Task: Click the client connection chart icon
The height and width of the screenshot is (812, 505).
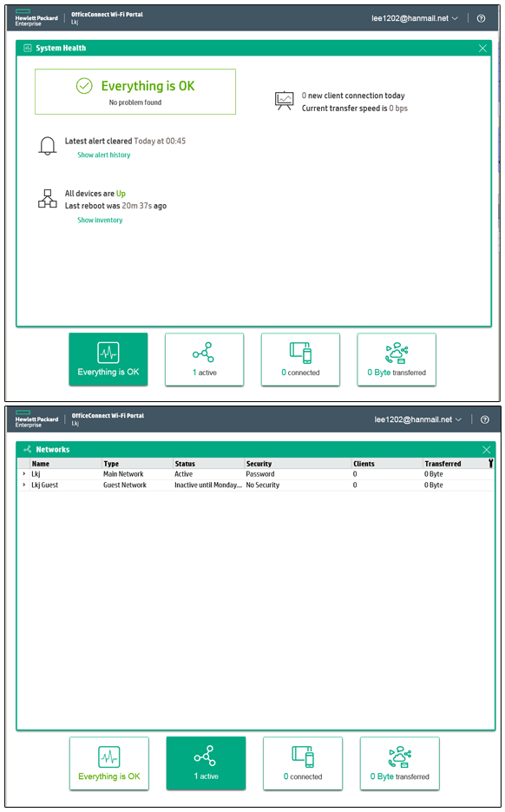Action: coord(284,101)
